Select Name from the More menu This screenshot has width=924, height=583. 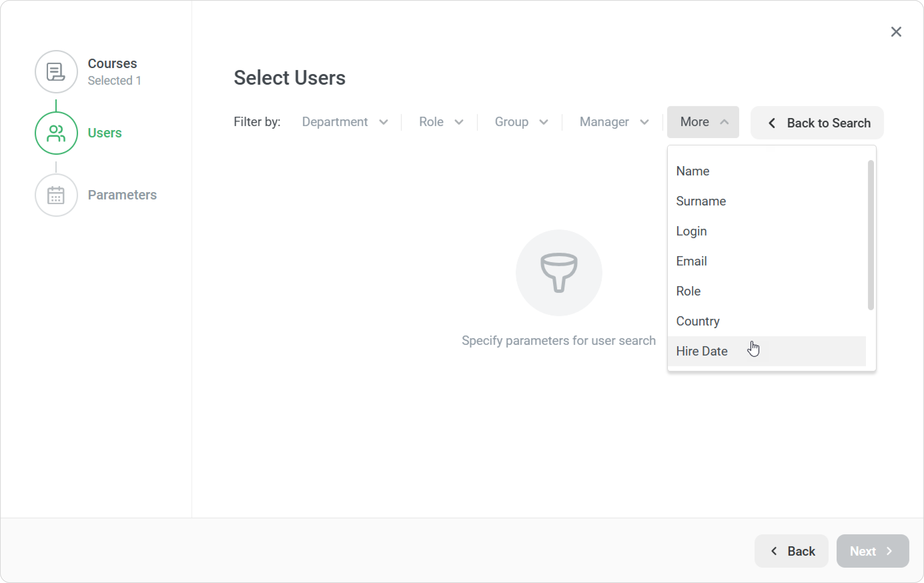692,171
